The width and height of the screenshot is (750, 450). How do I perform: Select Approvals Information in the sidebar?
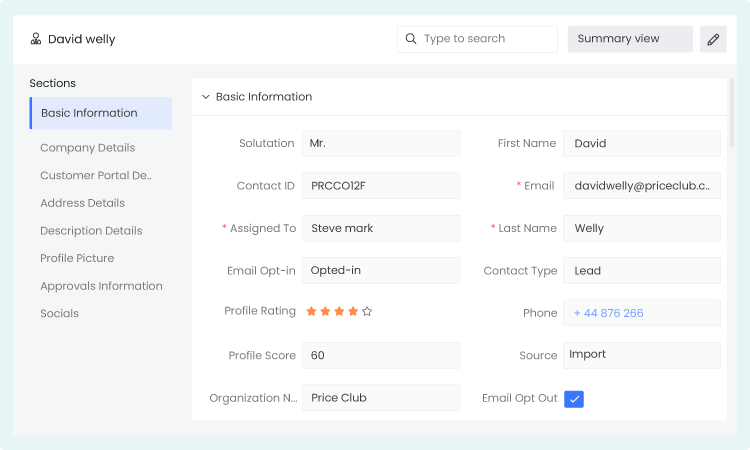click(101, 286)
